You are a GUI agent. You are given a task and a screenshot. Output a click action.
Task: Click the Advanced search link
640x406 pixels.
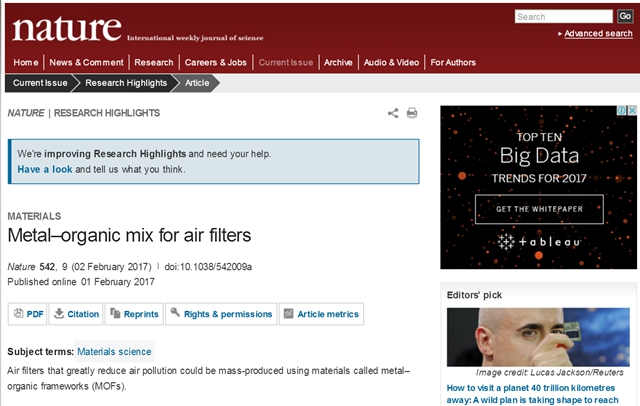(x=597, y=33)
